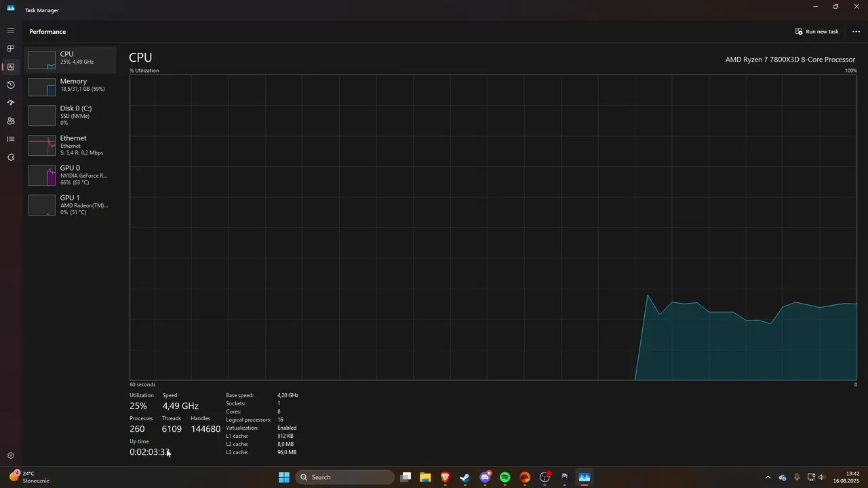Viewport: 868px width, 488px height.
Task: Click the Task Manager title bar icon
Action: (11, 9)
